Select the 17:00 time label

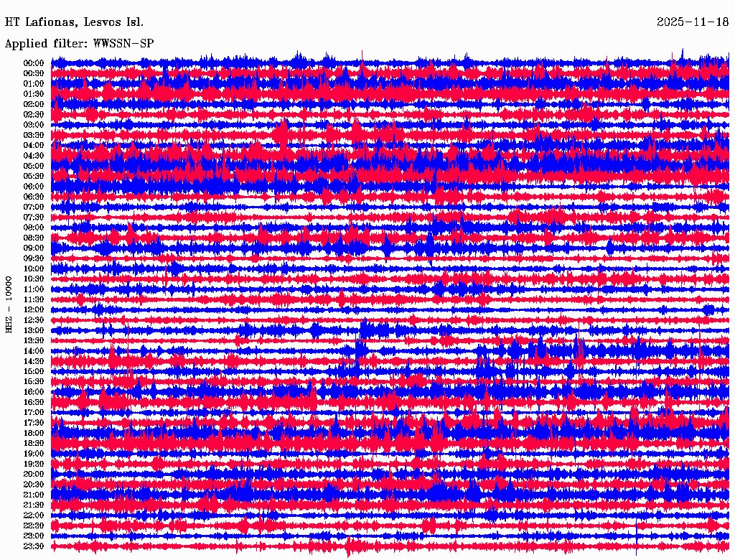click(33, 412)
